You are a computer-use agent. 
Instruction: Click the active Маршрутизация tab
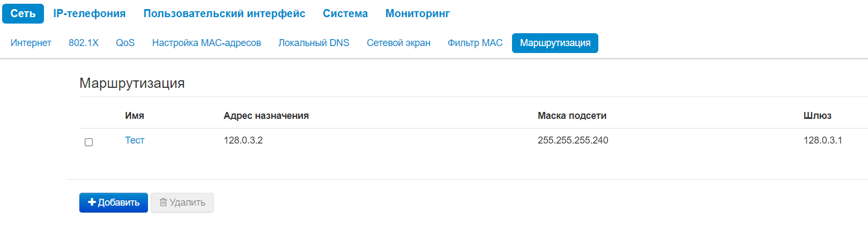click(555, 43)
